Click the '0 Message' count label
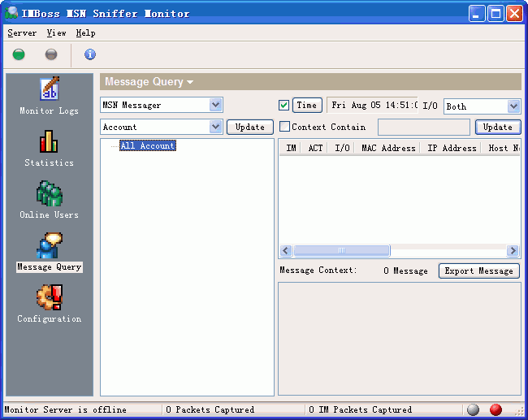This screenshot has height=420, width=528. (405, 271)
